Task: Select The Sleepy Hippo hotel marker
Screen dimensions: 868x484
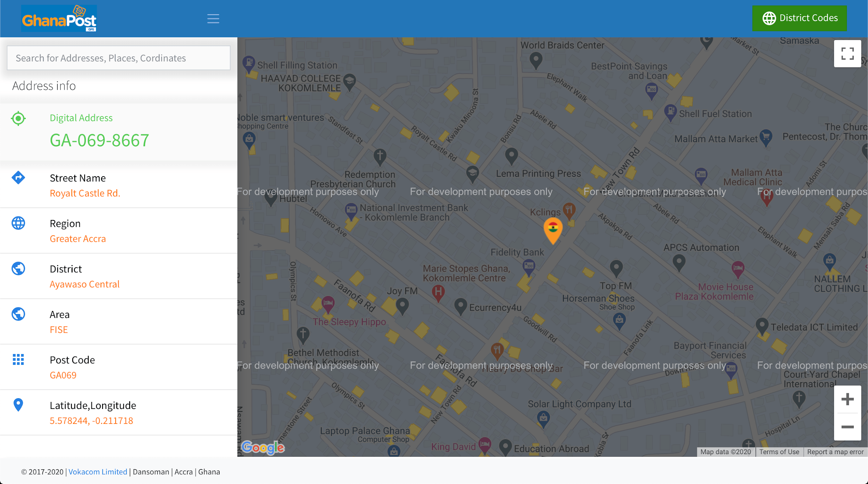Action: (328, 305)
